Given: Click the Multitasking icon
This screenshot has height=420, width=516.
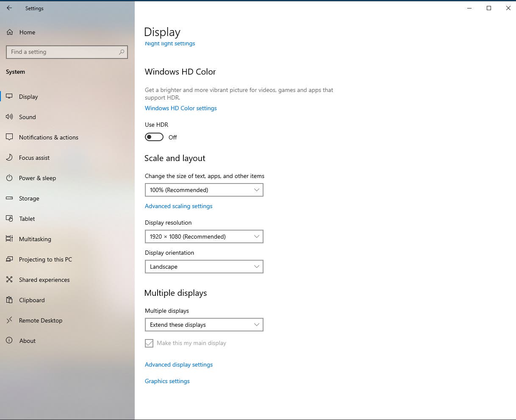Looking at the screenshot, I should [x=9, y=239].
